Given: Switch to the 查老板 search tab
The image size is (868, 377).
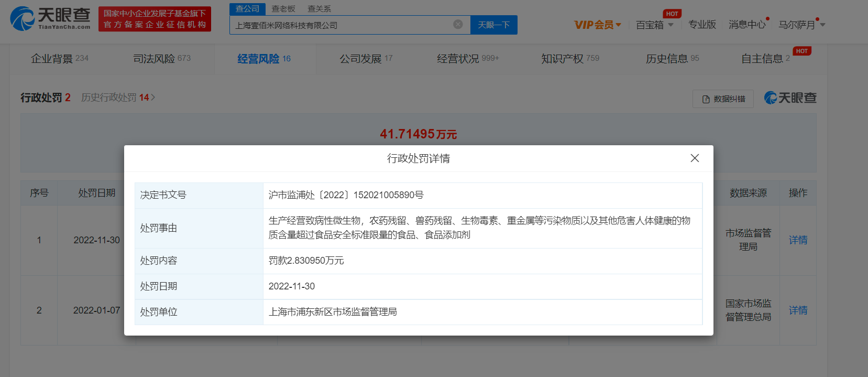Looking at the screenshot, I should coord(283,9).
